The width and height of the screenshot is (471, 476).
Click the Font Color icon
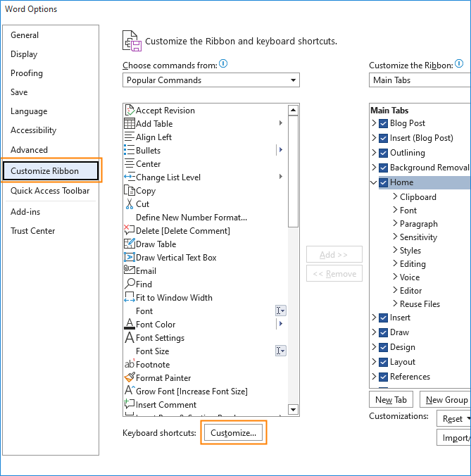click(x=130, y=324)
